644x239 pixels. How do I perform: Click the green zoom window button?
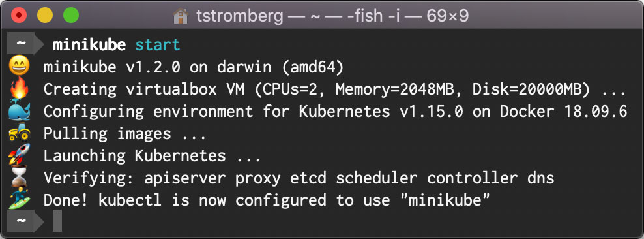(x=70, y=16)
